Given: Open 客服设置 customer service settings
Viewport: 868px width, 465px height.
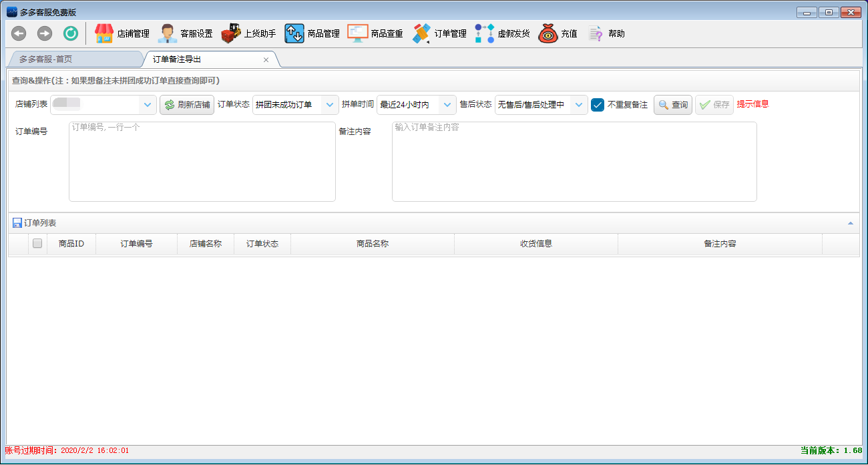Looking at the screenshot, I should click(x=168, y=33).
